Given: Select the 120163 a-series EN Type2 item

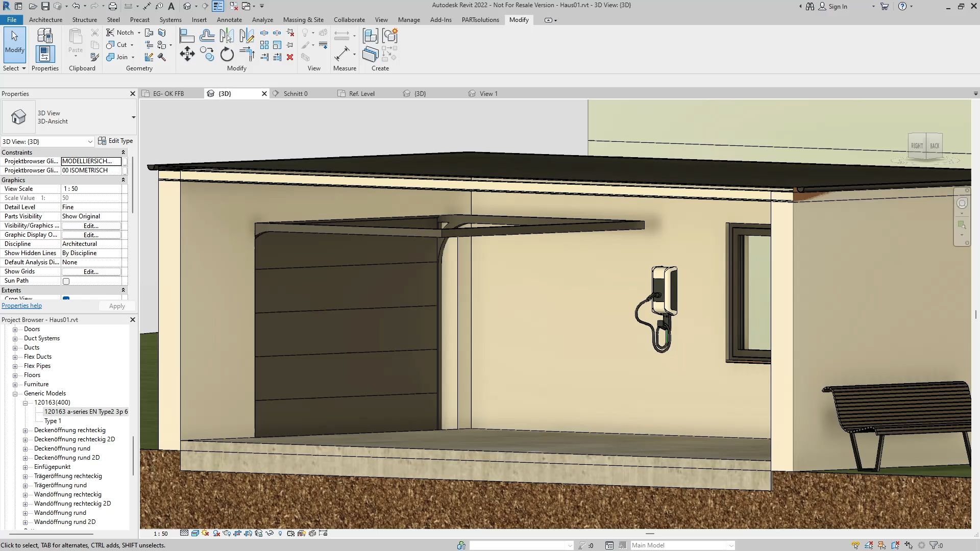Looking at the screenshot, I should [x=86, y=412].
